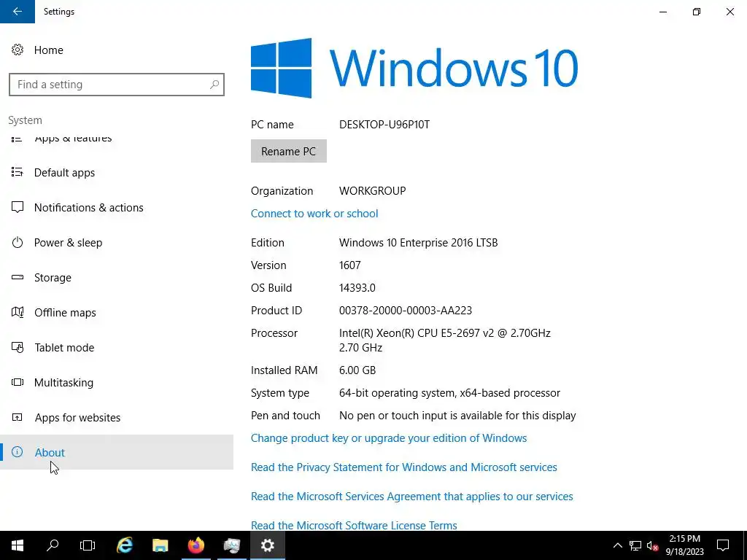Click the Storage drive icon
Image resolution: width=747 pixels, height=560 pixels.
(18, 277)
